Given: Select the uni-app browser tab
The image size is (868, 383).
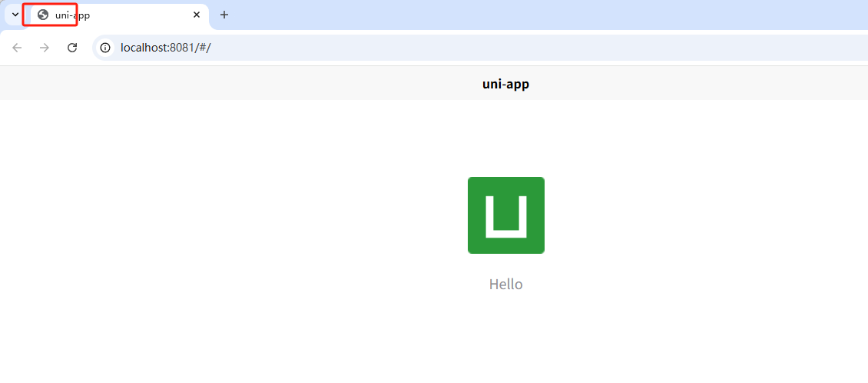Looking at the screenshot, I should 116,15.
